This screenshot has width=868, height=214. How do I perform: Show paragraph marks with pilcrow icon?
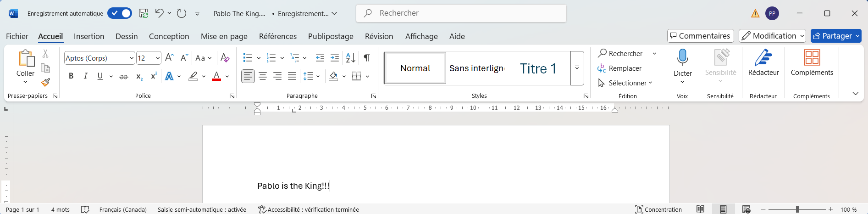367,58
